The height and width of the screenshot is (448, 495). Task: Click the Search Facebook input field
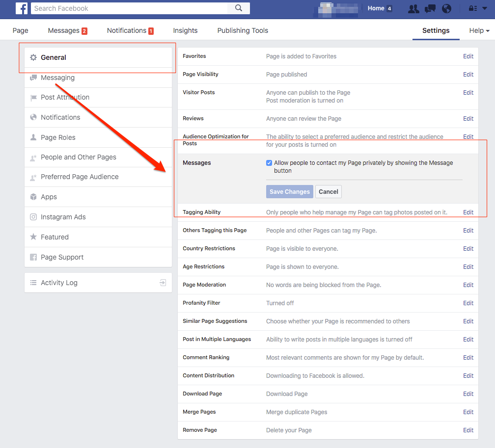129,8
